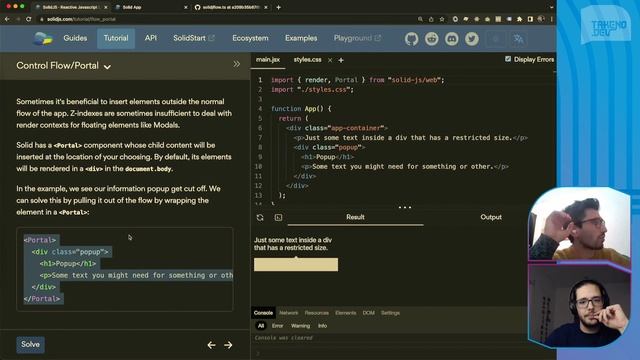
Task: Select the Output tab
Action: 491,218
